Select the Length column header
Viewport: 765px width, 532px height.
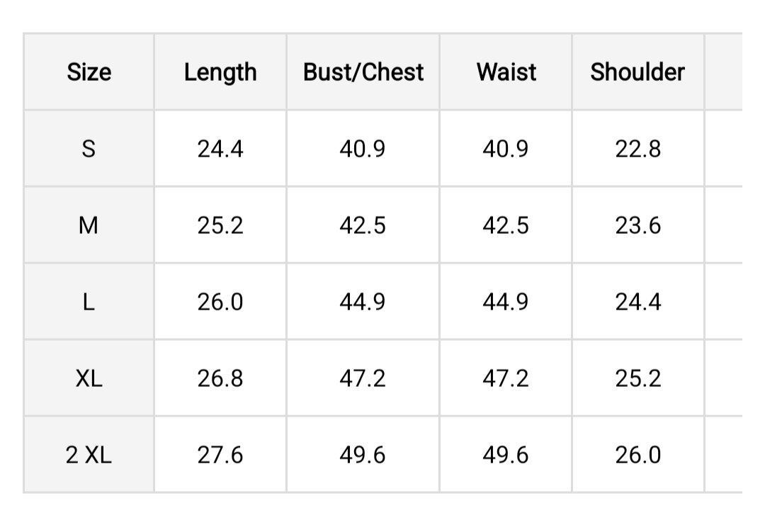(220, 72)
